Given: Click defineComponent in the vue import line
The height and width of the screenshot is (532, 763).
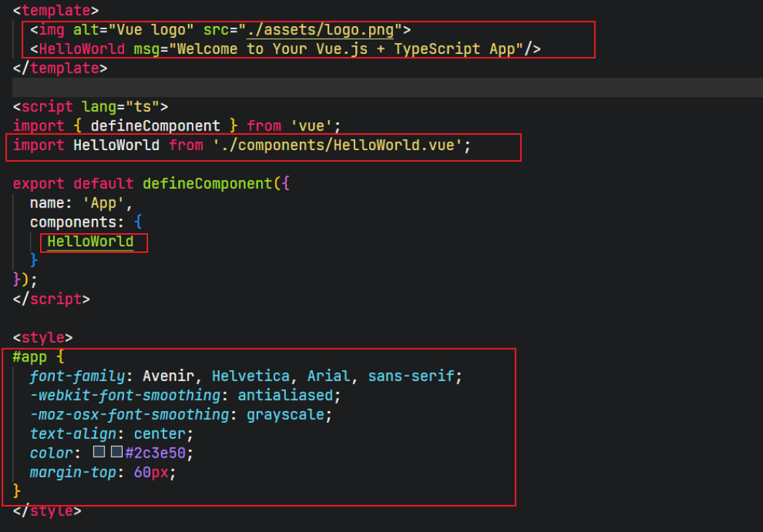Looking at the screenshot, I should [155, 126].
